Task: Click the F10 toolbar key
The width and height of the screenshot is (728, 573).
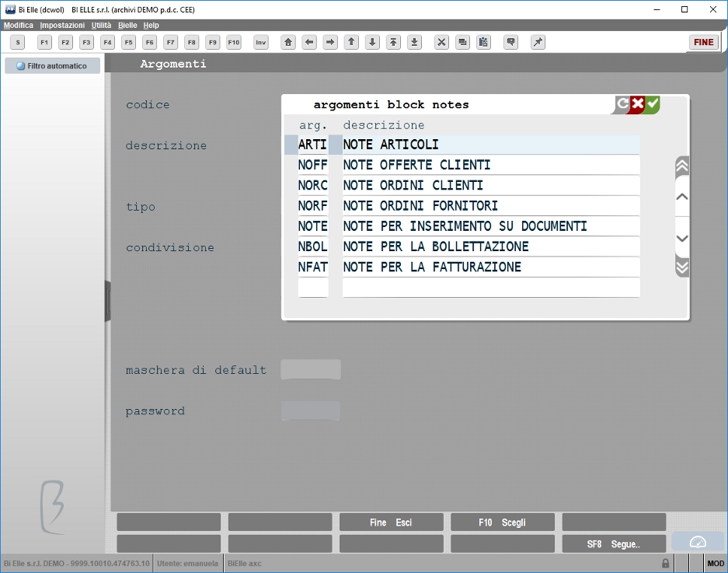Action: coord(234,42)
